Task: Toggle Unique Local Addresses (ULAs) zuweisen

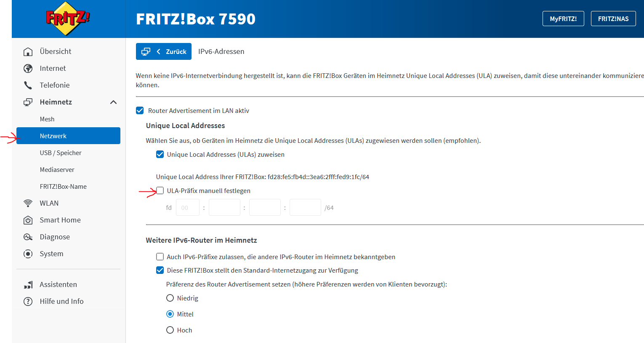Action: point(160,155)
